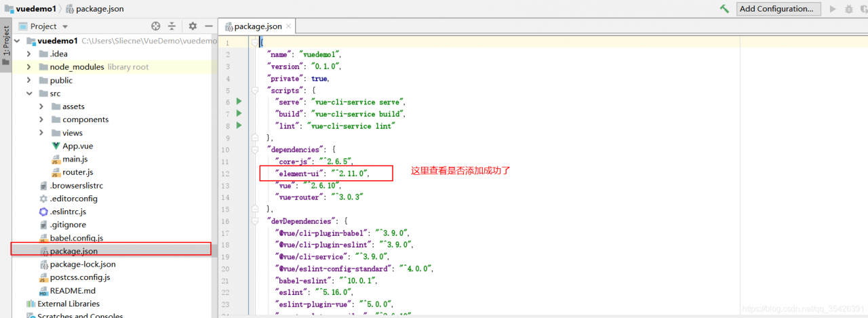
Task: Expand the node_modules folder
Action: pos(29,67)
